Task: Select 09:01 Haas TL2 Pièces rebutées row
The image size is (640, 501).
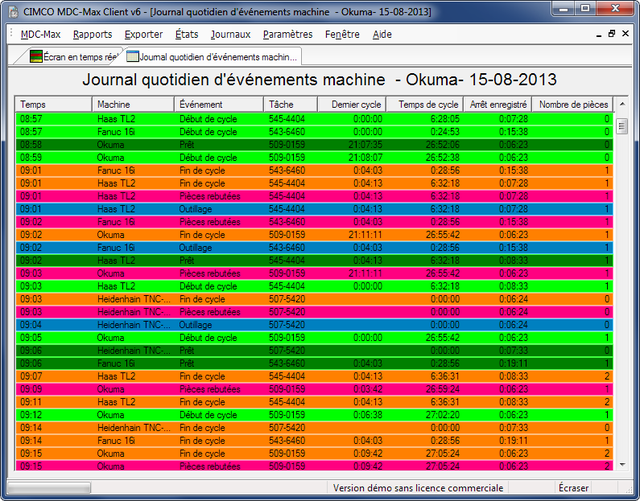Action: [x=314, y=196]
